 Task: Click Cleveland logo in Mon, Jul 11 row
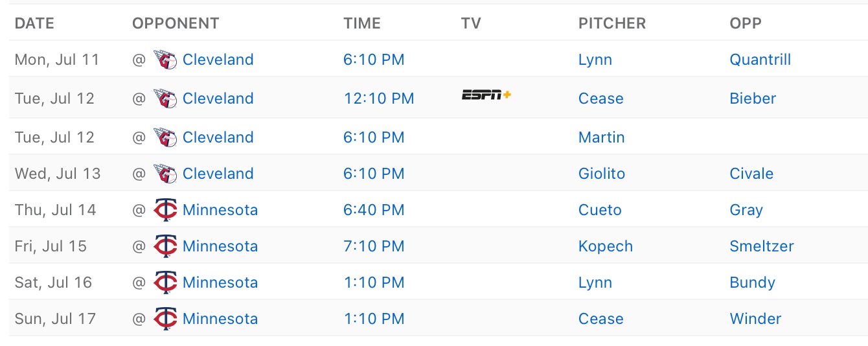[x=165, y=60]
